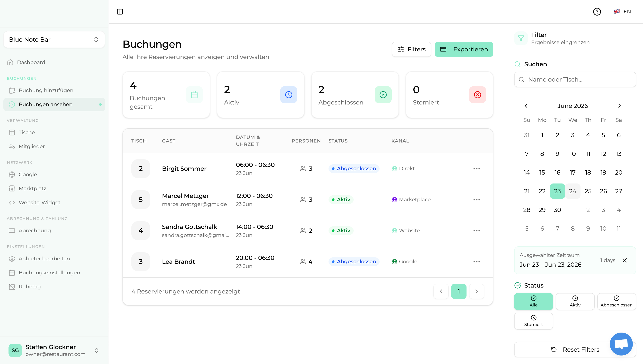This screenshot has height=364, width=643.
Task: Click the Google channel globe icon in Lea Brandt row
Action: click(x=394, y=261)
